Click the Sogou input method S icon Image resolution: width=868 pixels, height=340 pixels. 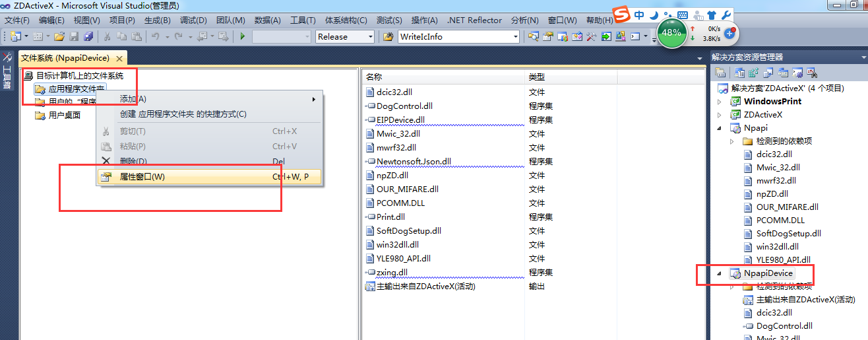621,14
